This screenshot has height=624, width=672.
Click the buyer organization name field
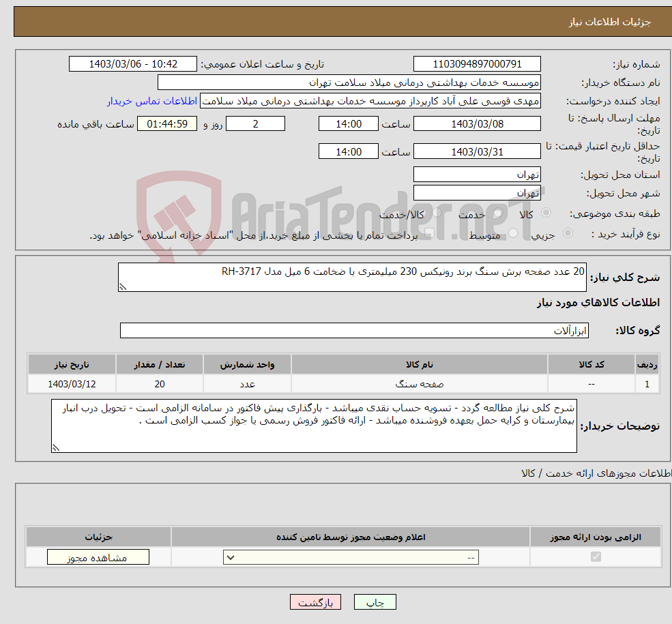coord(349,83)
